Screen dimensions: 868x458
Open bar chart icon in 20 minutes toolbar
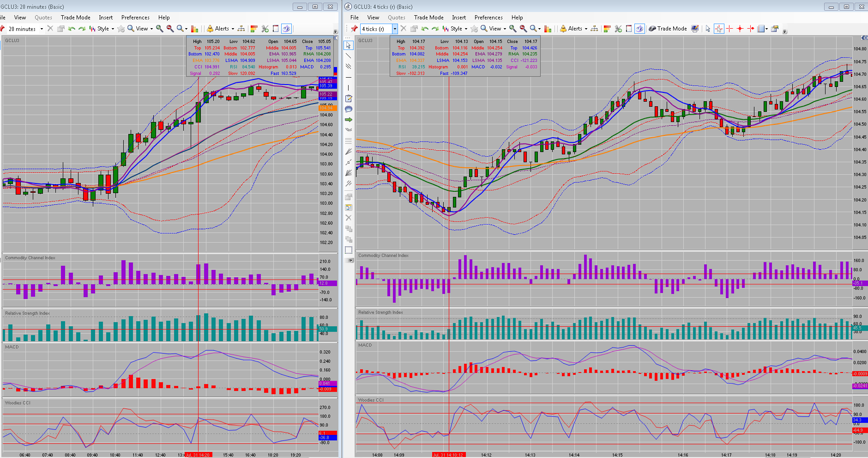[195, 29]
